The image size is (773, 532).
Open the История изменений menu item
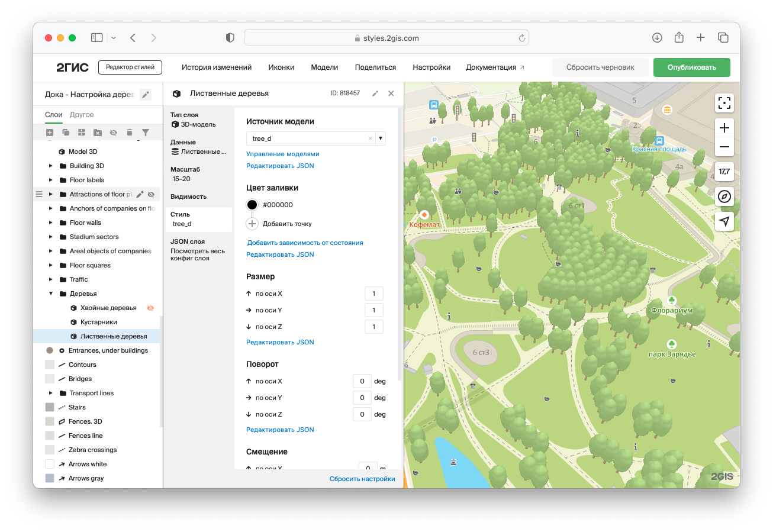click(217, 67)
